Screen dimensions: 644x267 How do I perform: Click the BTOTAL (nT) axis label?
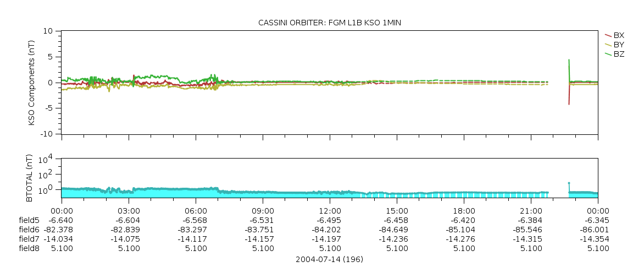29,178
